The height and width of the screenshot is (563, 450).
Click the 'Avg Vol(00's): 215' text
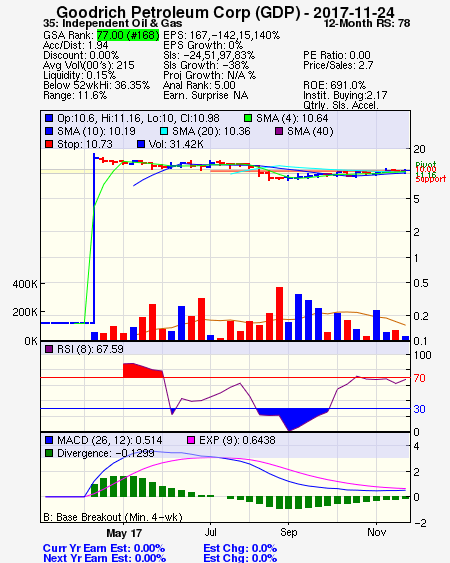click(89, 65)
